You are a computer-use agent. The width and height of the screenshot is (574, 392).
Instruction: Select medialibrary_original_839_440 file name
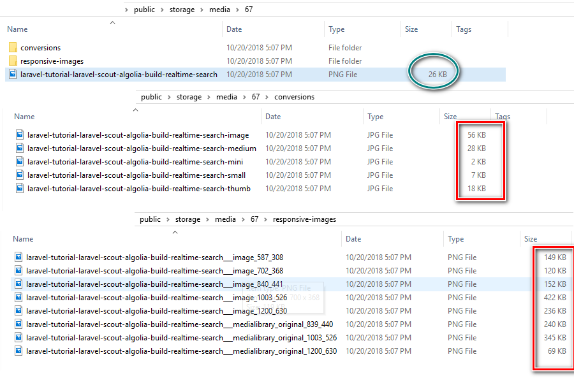click(x=179, y=324)
